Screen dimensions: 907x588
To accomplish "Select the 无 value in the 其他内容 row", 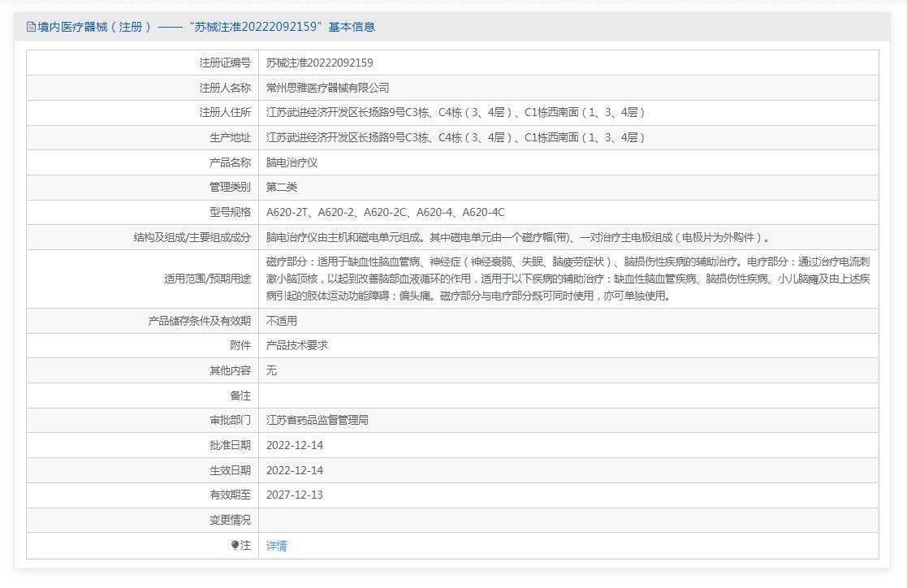I will coord(271,370).
